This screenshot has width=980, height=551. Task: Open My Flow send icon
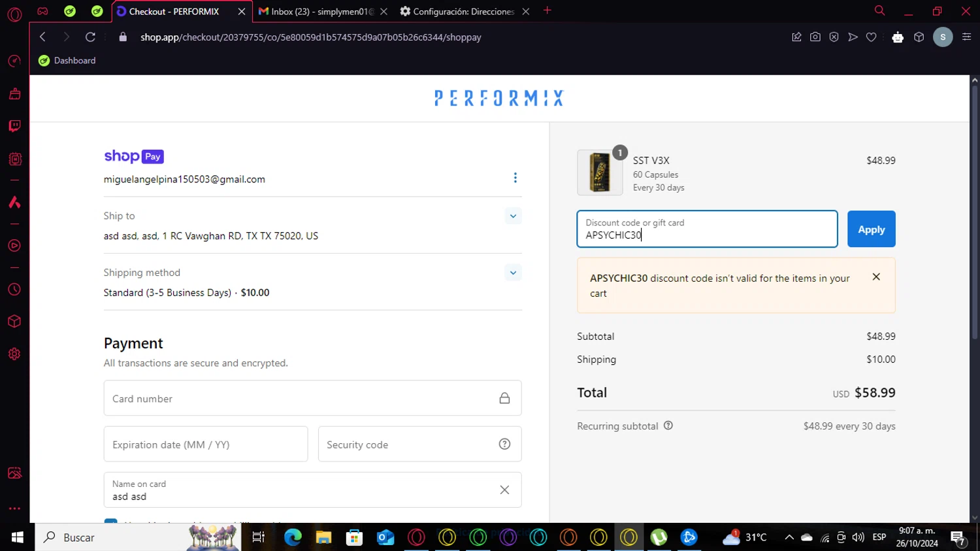853,37
